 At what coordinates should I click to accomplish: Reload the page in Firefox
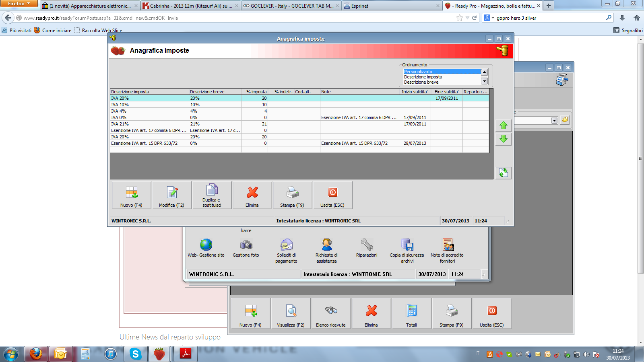point(474,18)
